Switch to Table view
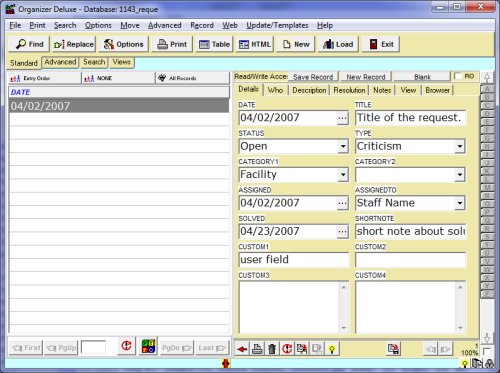This screenshot has width=500, height=373. [214, 44]
